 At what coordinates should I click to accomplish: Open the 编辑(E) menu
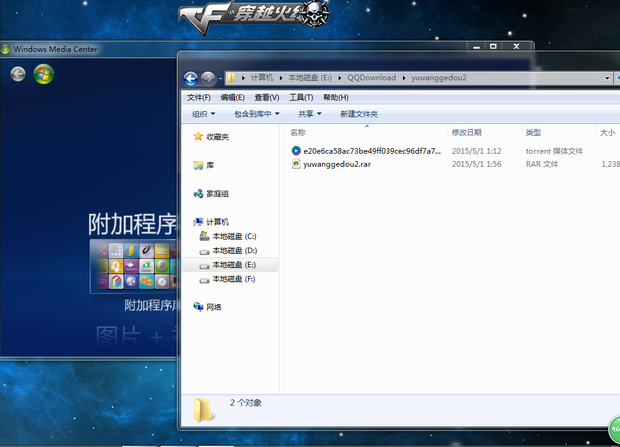pos(232,97)
